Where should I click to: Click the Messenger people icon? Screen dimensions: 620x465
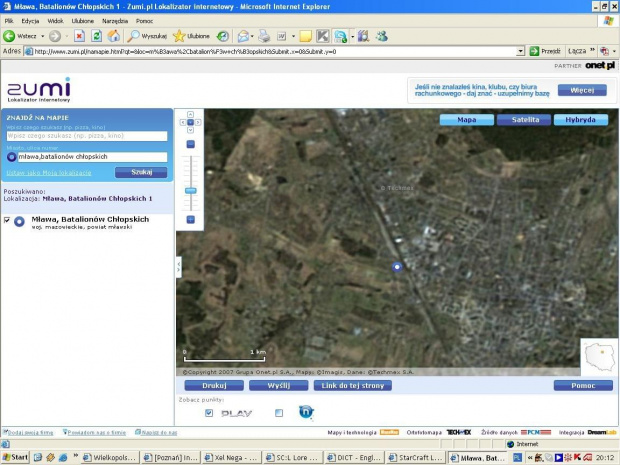(382, 36)
